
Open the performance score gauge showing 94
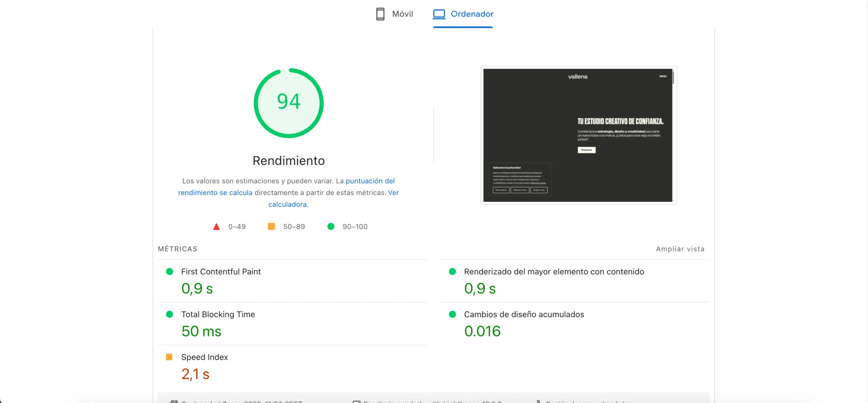click(289, 103)
